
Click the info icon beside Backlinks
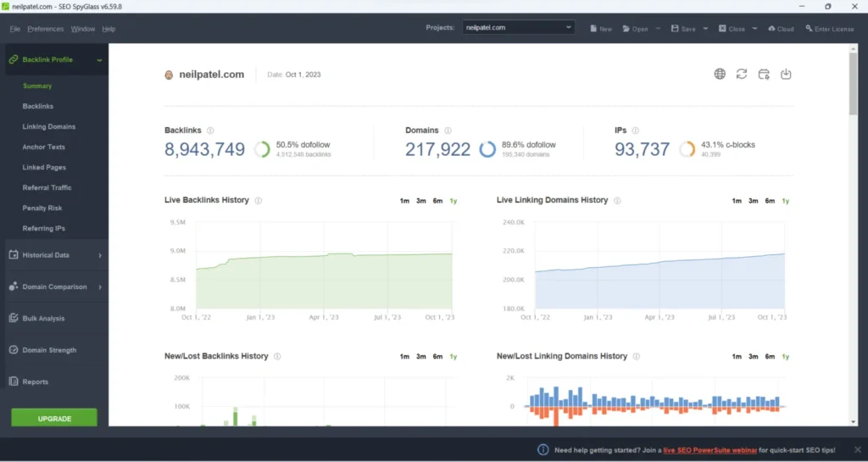pyautogui.click(x=210, y=131)
